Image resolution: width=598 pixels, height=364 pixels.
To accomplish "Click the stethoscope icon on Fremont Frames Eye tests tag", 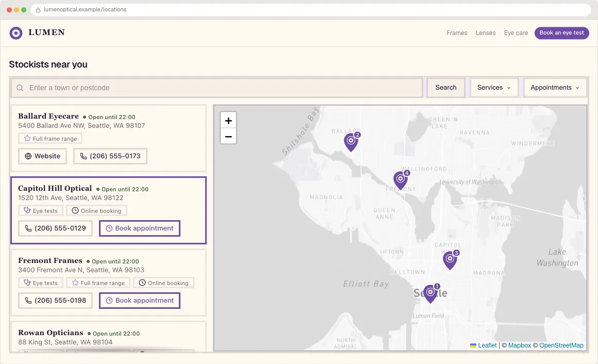I will point(27,283).
